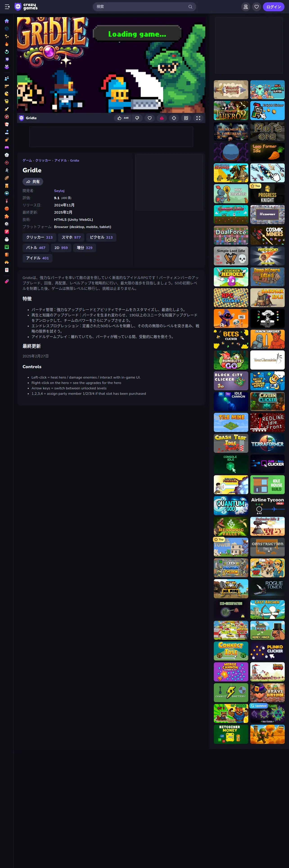Open the tags icon in sidebar
289x868 pixels.
pos(7,281)
